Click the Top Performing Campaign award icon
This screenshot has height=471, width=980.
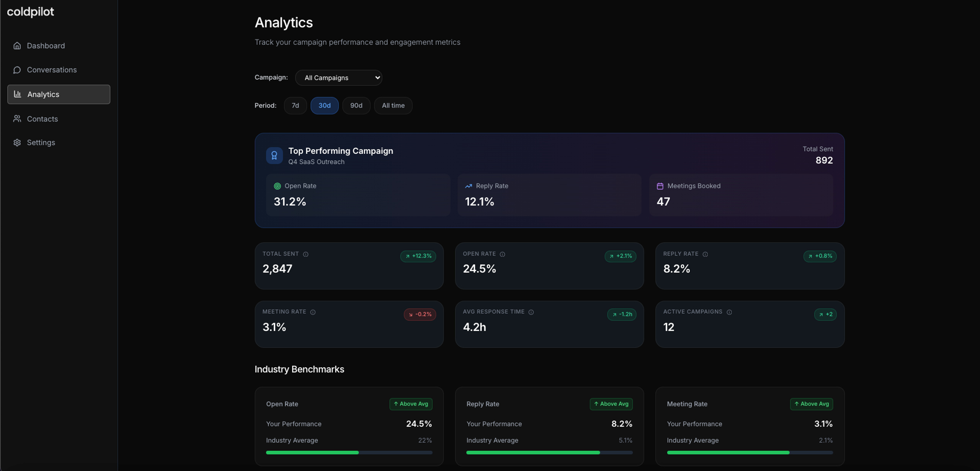click(274, 155)
